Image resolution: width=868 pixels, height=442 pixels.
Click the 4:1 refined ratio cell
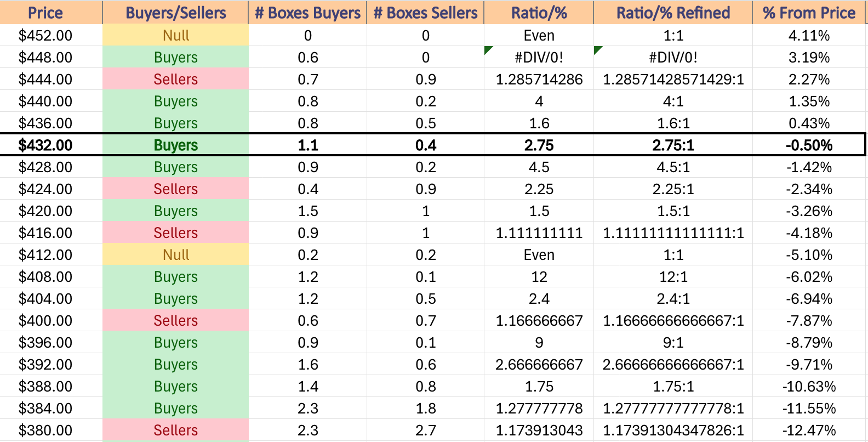[x=673, y=101]
